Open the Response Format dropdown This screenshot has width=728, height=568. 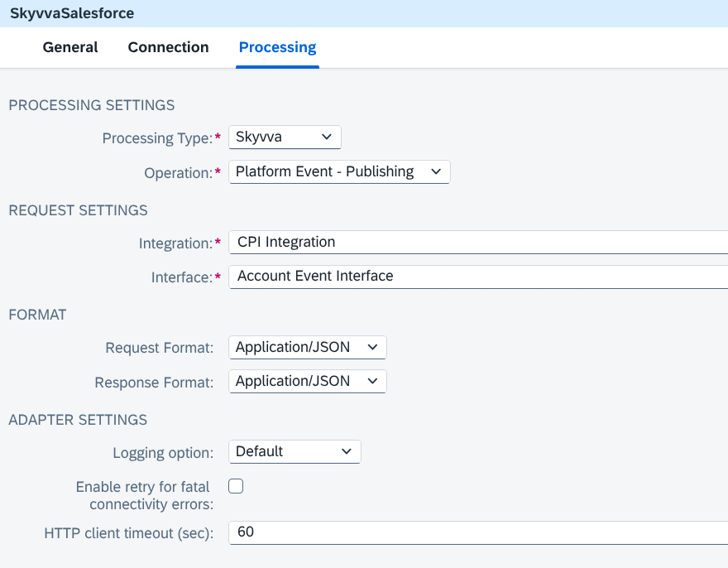coord(308,381)
